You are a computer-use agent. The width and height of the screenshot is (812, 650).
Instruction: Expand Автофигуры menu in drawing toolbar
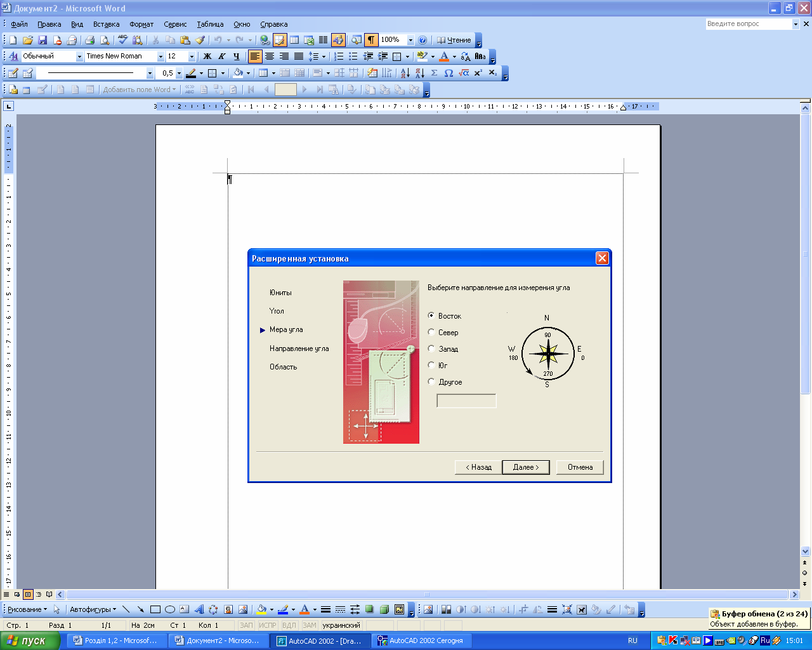(x=93, y=609)
